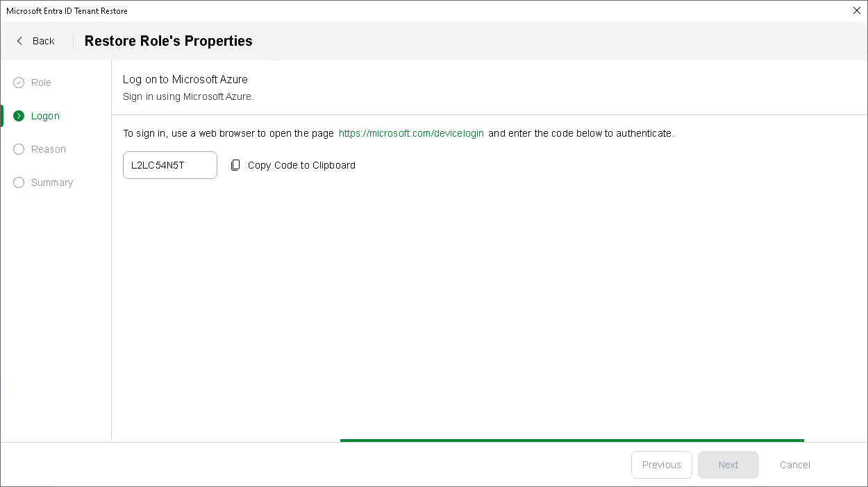Cancel the restore wizard
Image resolution: width=868 pixels, height=487 pixels.
795,465
